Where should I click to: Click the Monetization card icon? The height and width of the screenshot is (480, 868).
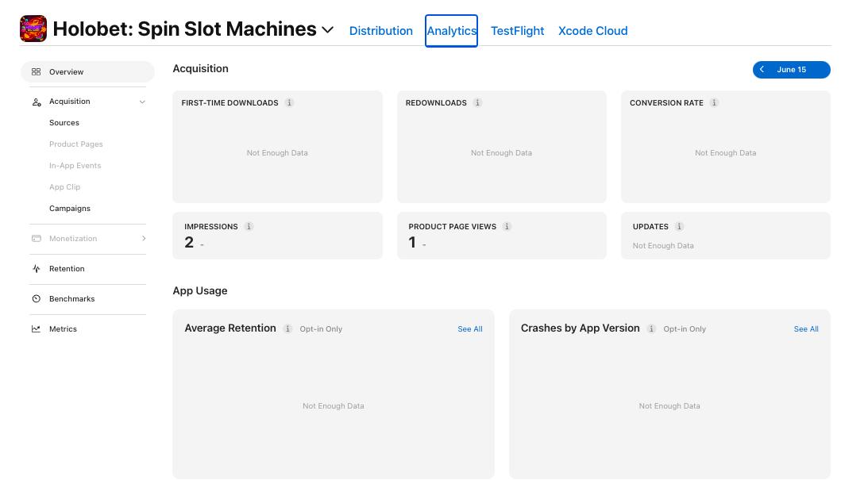[x=37, y=238]
